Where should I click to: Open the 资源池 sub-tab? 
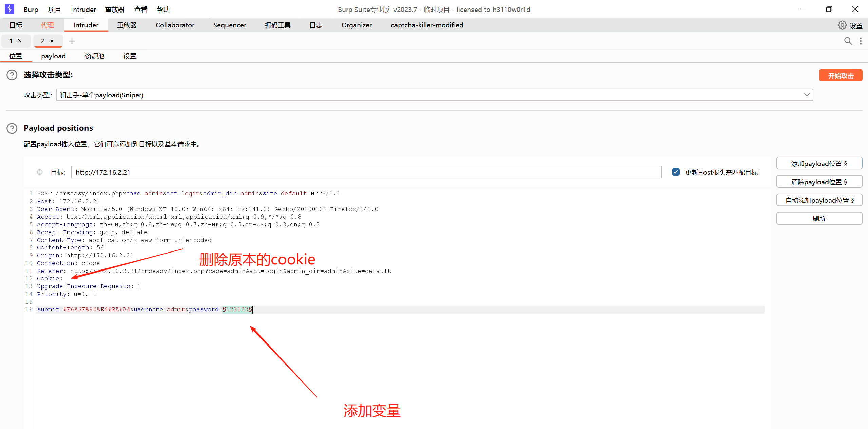pos(95,56)
